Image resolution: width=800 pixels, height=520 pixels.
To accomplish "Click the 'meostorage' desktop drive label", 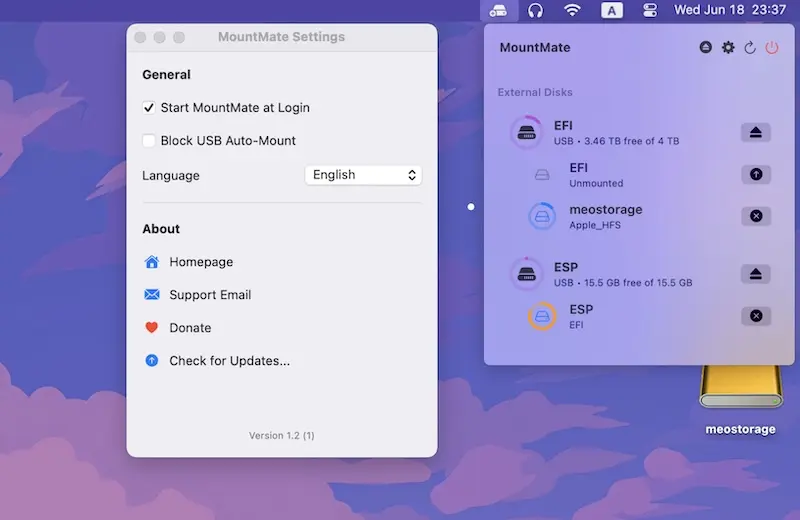I will [740, 430].
